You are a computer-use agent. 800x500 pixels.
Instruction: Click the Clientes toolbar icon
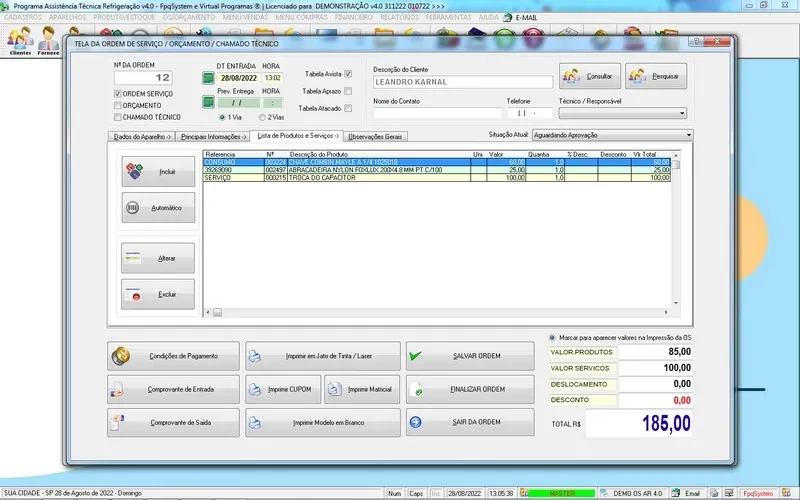click(x=20, y=40)
